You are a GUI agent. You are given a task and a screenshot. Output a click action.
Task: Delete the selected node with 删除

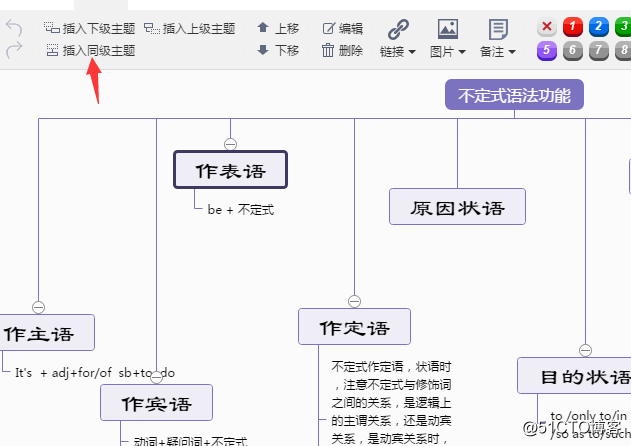click(x=342, y=50)
